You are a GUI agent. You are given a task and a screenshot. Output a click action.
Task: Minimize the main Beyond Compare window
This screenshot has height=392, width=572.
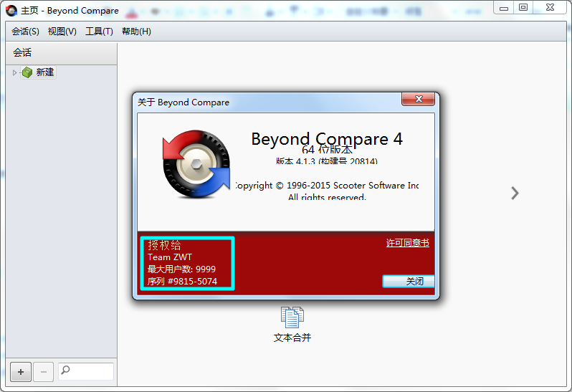coord(504,7)
